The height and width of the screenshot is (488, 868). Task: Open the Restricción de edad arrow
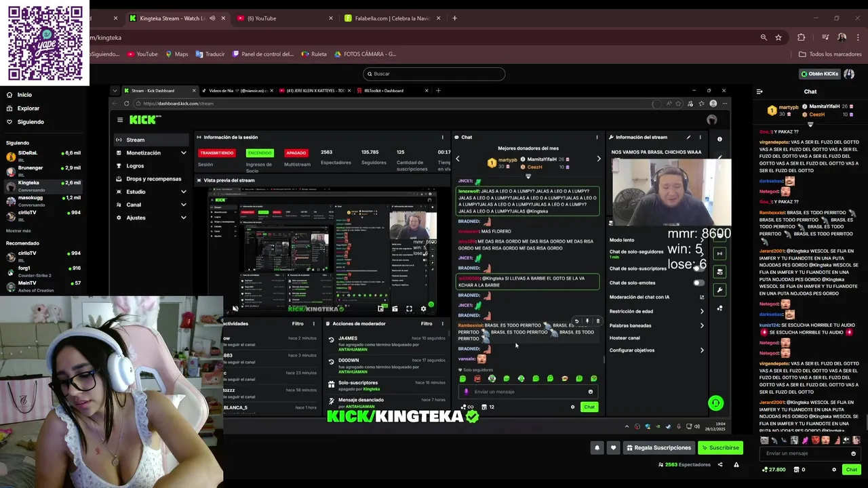[x=702, y=311]
